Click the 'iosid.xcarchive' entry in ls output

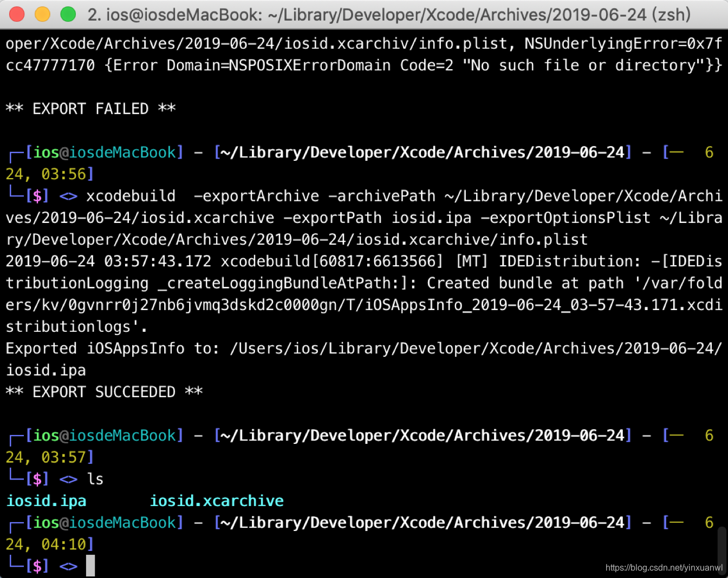[x=217, y=501]
